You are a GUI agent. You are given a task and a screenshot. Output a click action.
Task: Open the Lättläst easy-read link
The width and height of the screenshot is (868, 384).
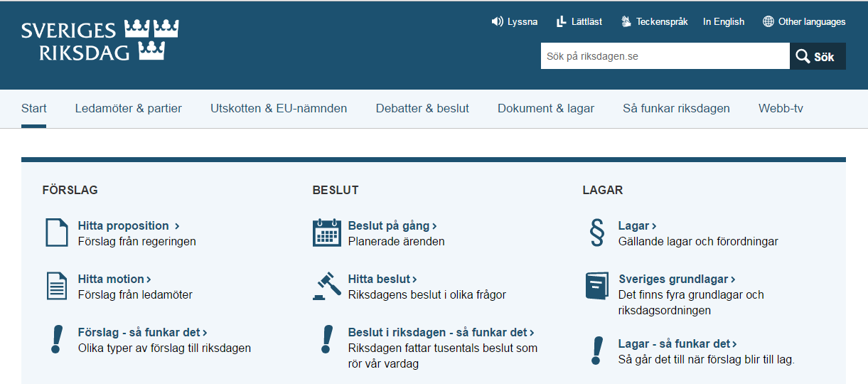(x=579, y=21)
